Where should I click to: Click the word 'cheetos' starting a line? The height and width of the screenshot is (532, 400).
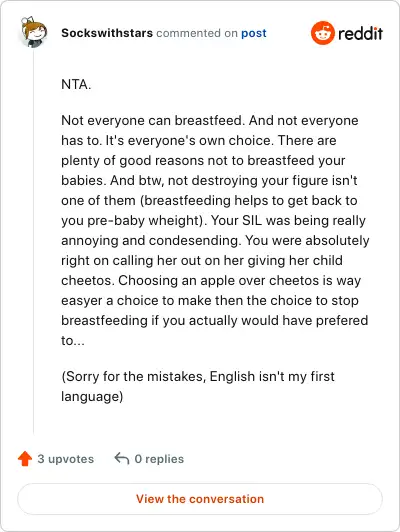(x=88, y=281)
